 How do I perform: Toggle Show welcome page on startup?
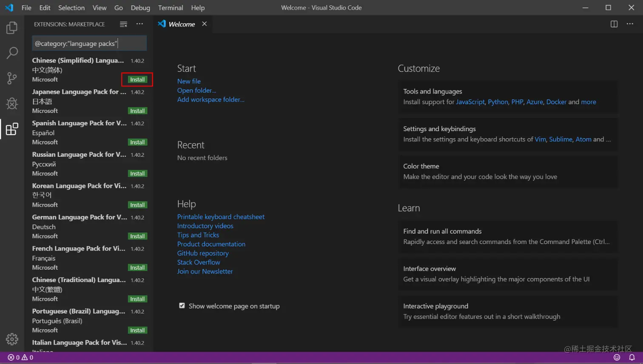(182, 306)
